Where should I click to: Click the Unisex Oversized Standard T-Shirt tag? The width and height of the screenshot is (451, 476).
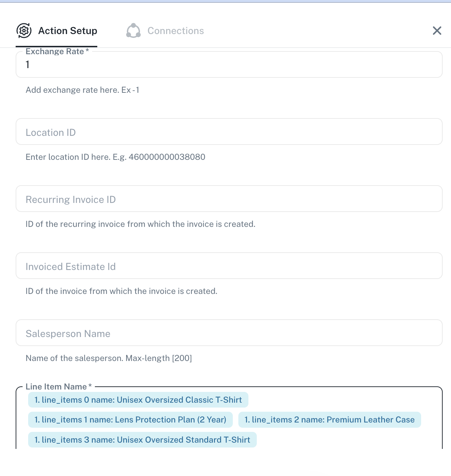(142, 440)
